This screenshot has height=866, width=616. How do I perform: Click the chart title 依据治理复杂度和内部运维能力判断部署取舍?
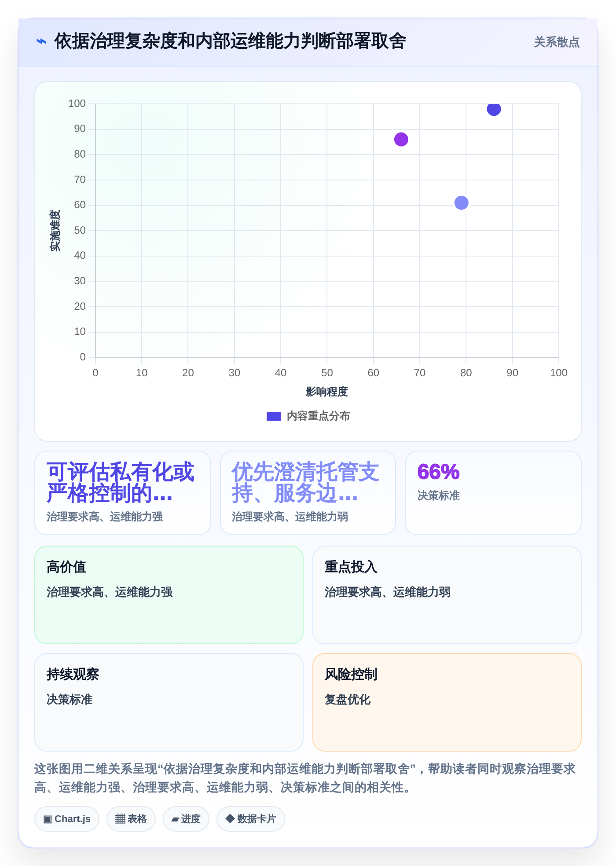[x=230, y=41]
